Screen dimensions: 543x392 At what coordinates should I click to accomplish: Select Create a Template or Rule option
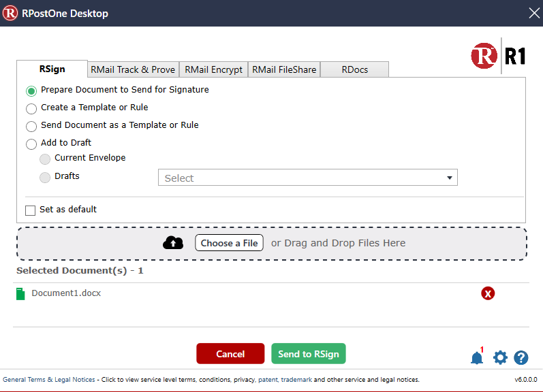click(x=31, y=109)
